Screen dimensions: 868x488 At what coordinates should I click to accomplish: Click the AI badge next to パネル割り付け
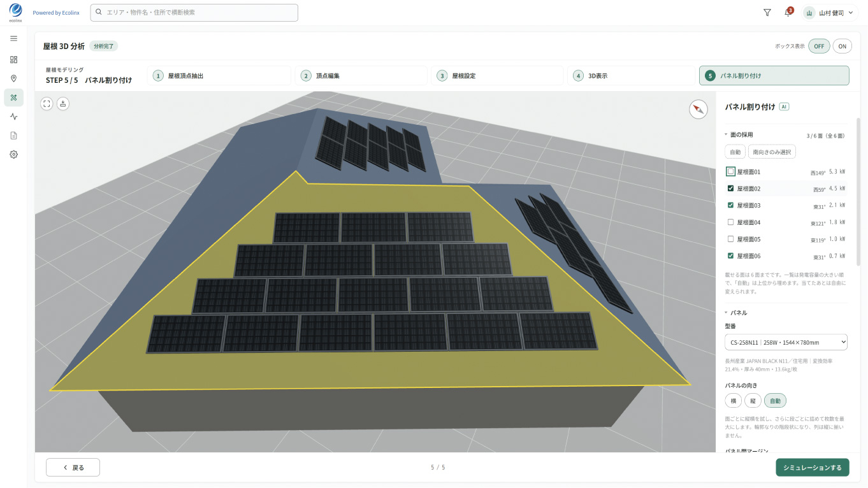pyautogui.click(x=784, y=107)
